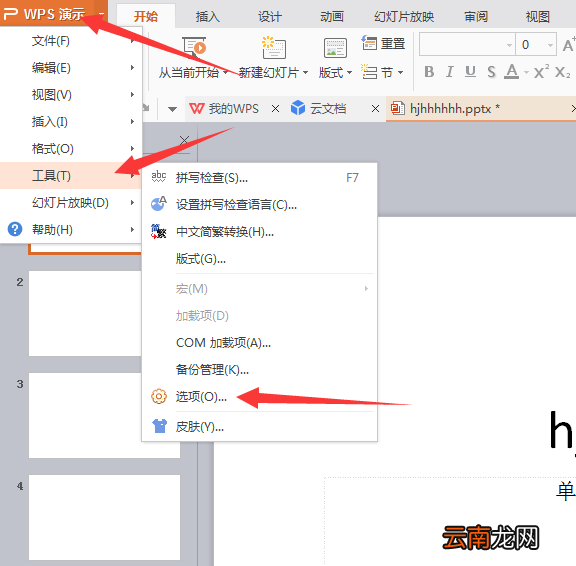This screenshot has height=566, width=576.
Task: Expand the 节 dropdown arrow
Action: 400,72
